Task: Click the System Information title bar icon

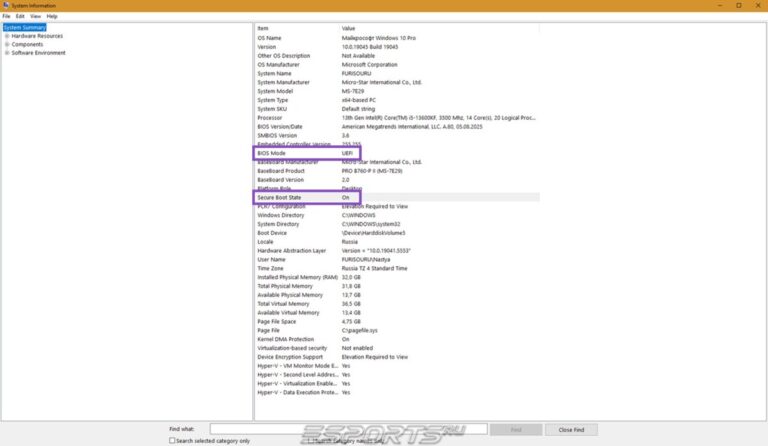Action: pyautogui.click(x=6, y=5)
